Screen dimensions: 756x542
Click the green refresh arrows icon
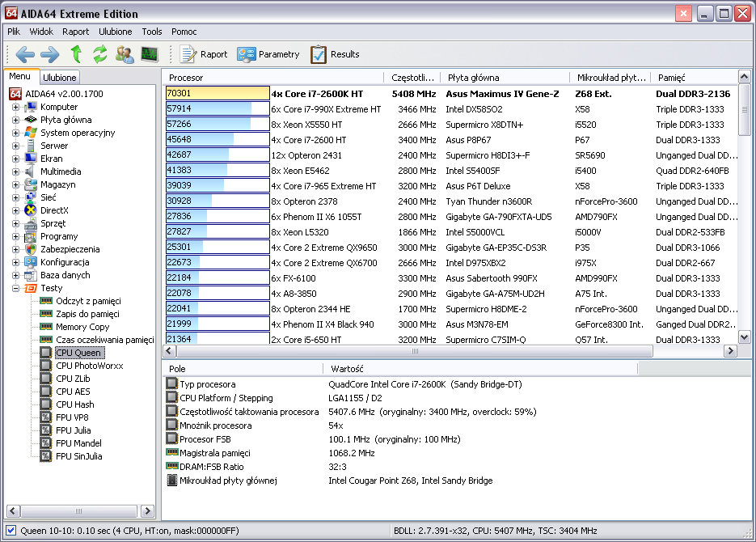tap(100, 54)
